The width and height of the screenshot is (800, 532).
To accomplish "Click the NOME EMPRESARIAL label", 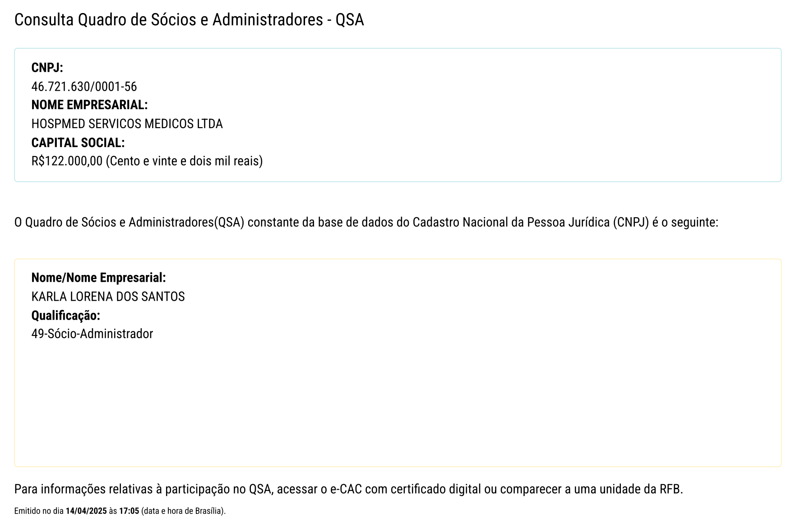I will click(x=89, y=105).
